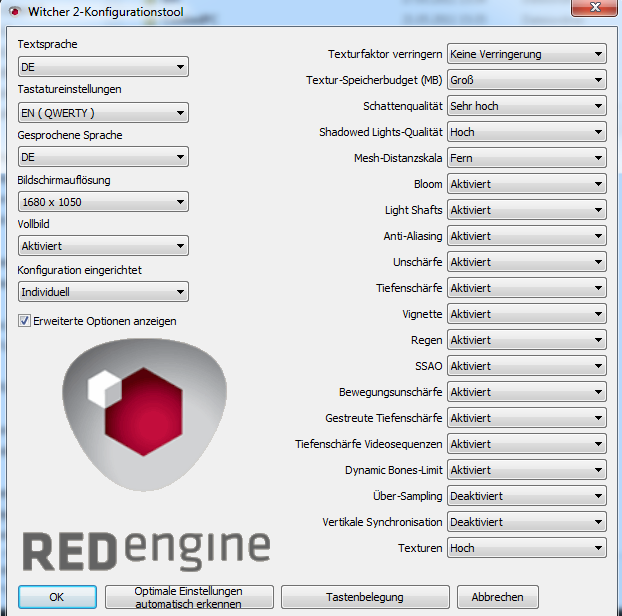Open the Tastatureinstellungen dropdown showing EN (QWERTY)
This screenshot has height=616, width=622.
pyautogui.click(x=103, y=113)
